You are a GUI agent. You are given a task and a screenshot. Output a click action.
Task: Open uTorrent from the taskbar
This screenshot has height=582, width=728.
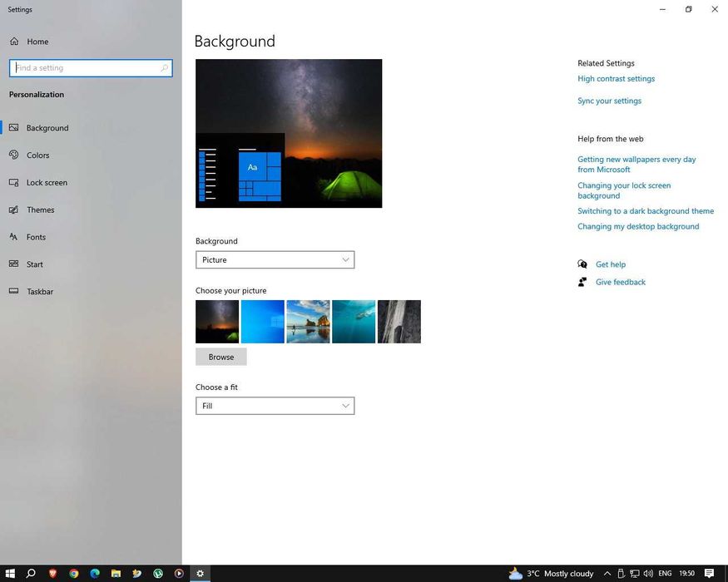158,574
